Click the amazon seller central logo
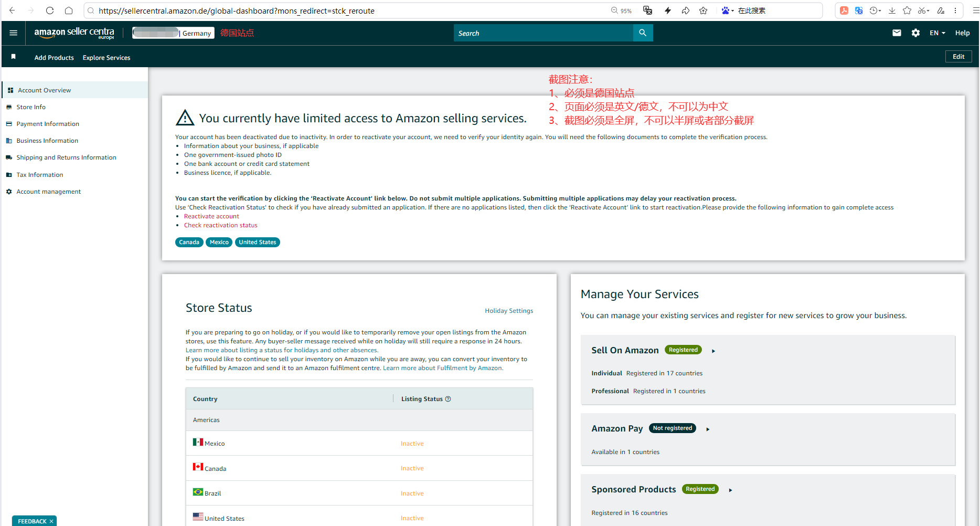Viewport: 980px width, 526px height. (74, 33)
